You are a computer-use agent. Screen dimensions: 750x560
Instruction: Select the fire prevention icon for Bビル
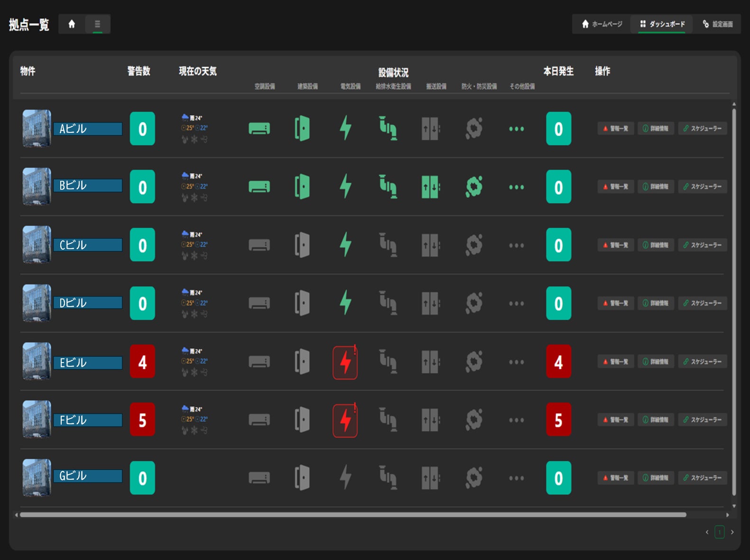click(x=474, y=187)
